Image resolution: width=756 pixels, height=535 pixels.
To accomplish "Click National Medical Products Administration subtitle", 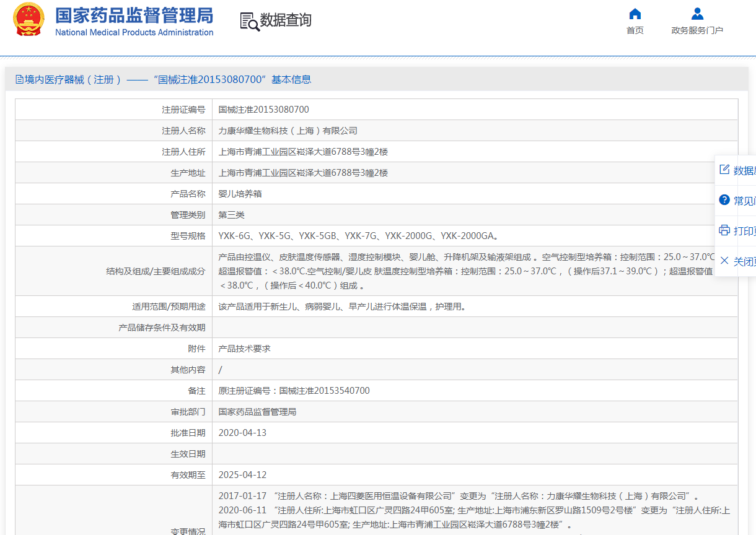I will (134, 32).
